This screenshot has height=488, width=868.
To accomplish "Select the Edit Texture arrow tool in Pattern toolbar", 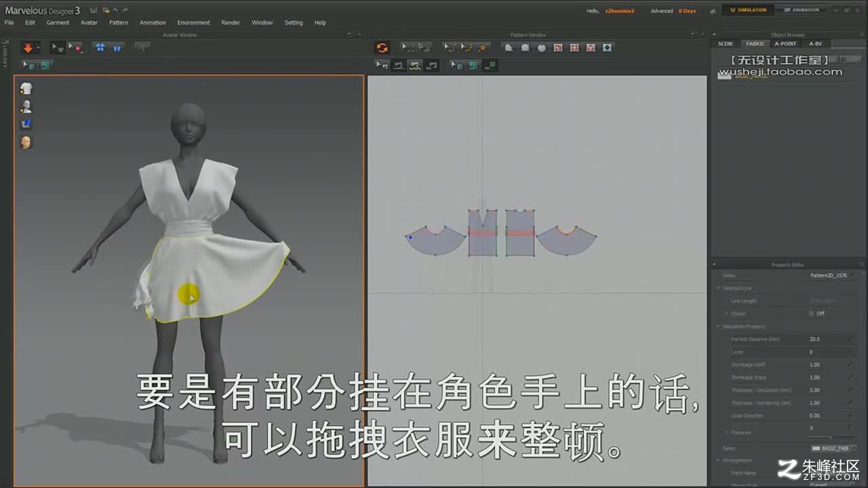I will pyautogui.click(x=457, y=65).
